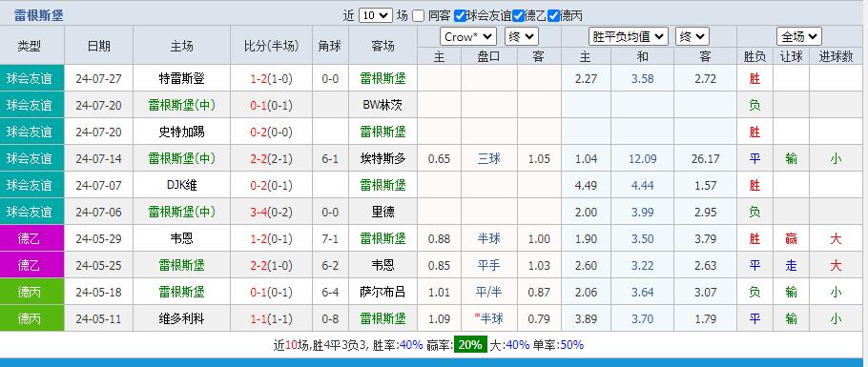Click draw odds 3.58 on 24-07-27

tap(643, 78)
